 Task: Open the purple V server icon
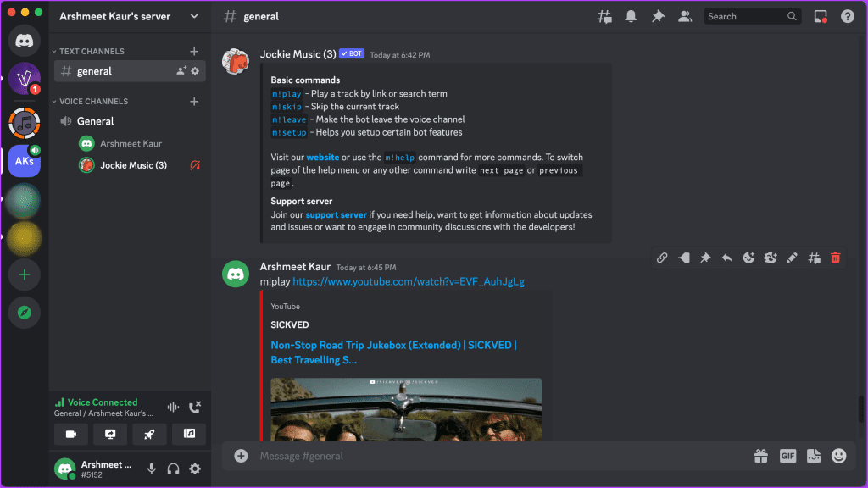click(x=25, y=79)
